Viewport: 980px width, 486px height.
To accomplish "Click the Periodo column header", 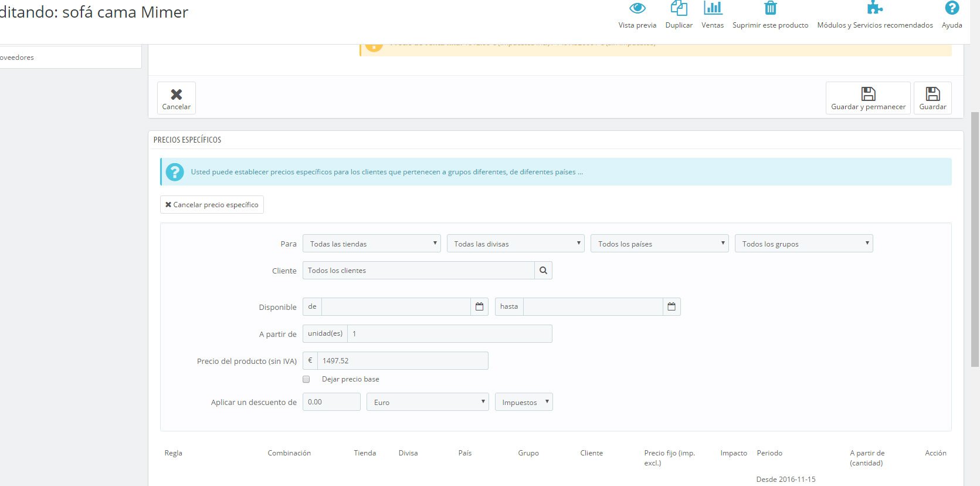I will 769,453.
